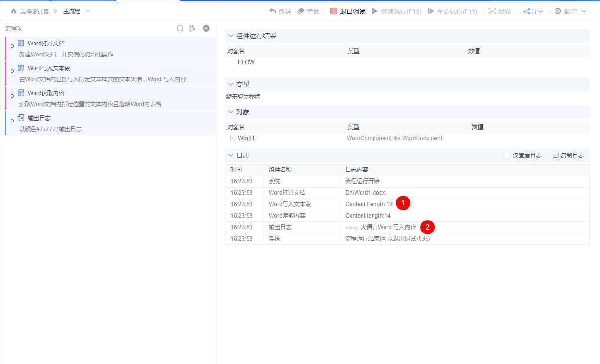Screen dimensions: 600x364
Task: Collapse the 变量 section
Action: tap(231, 84)
